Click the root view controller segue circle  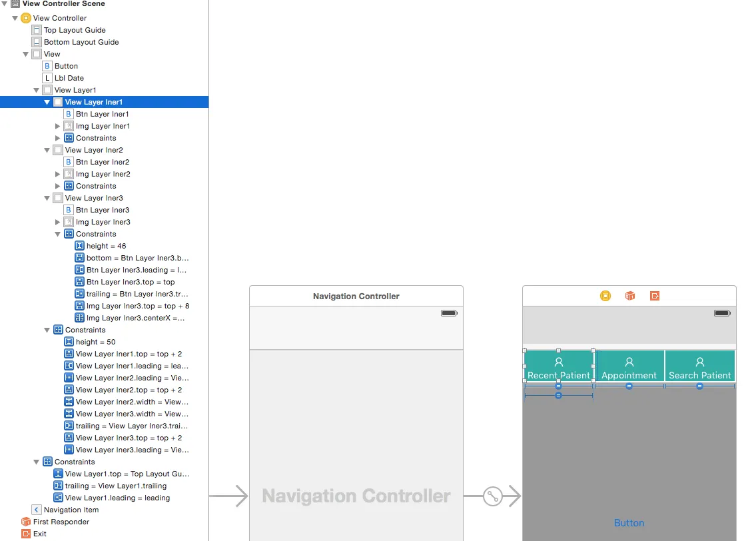[493, 496]
